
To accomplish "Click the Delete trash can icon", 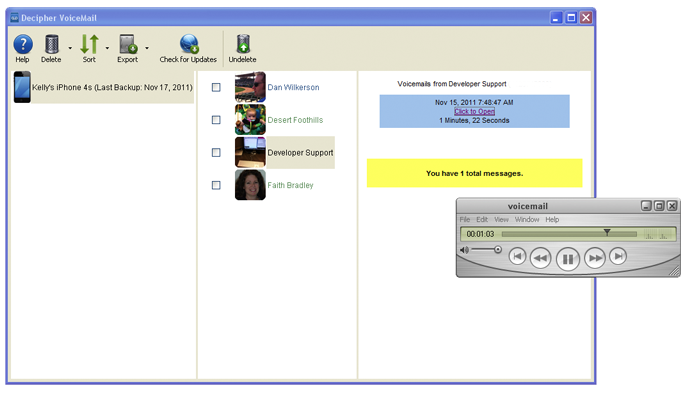I will coord(51,44).
